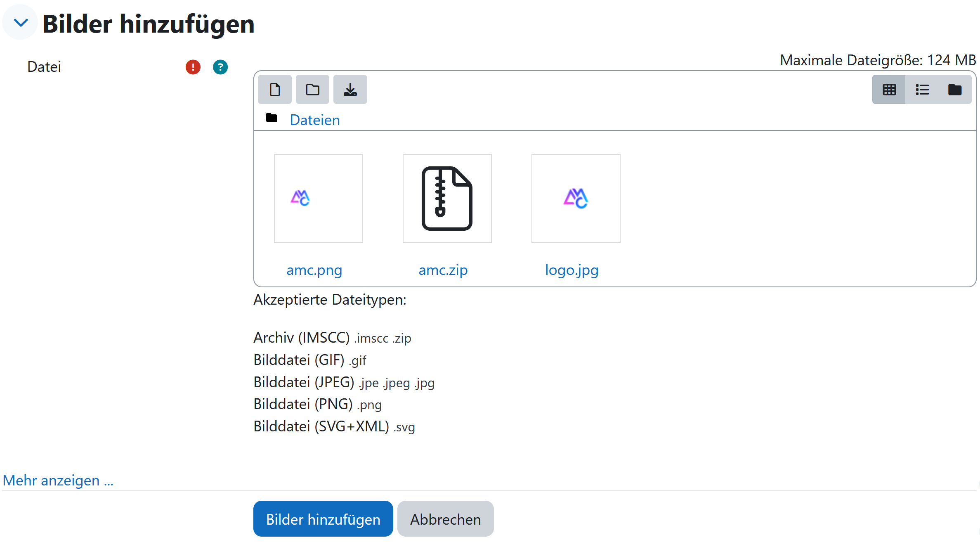The width and height of the screenshot is (980, 542).
Task: Open the amc.png file name link
Action: point(314,270)
